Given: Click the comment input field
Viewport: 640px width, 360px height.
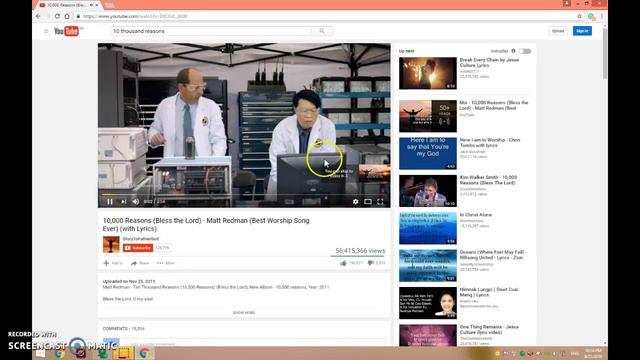Looking at the screenshot, I should pos(254,344).
